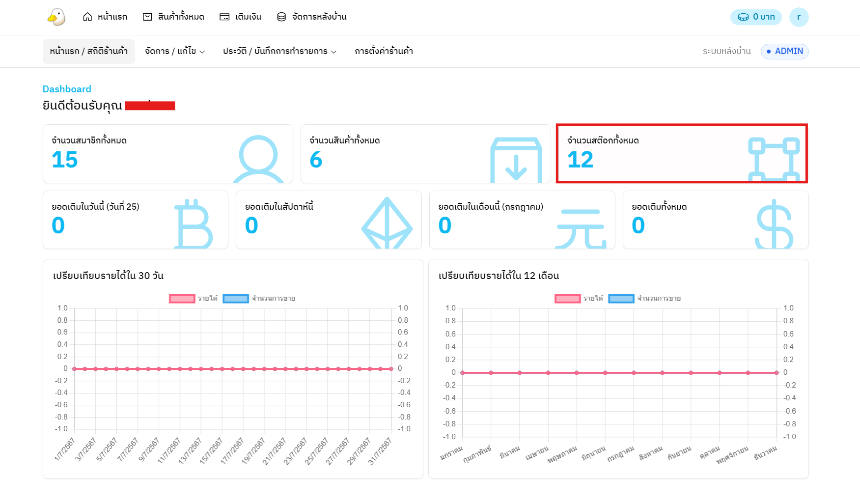Click the จำนวนสมาชิกทั้งหมด value 15
The image size is (860, 504).
(x=65, y=160)
